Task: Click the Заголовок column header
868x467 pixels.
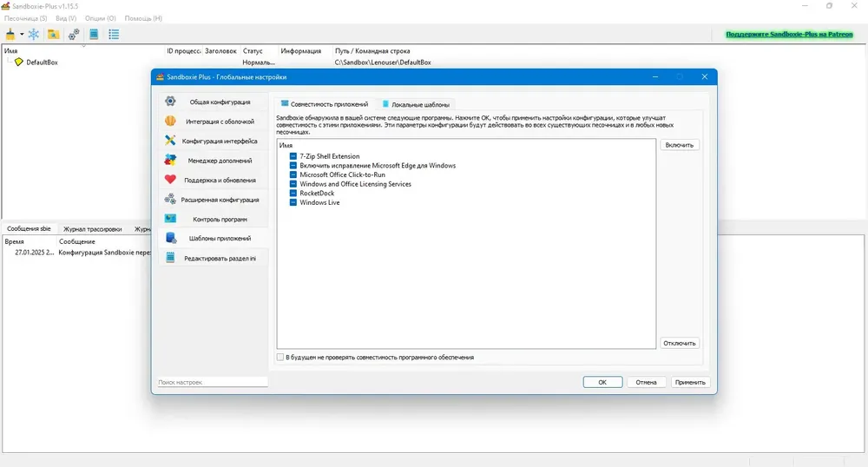Action: 220,51
